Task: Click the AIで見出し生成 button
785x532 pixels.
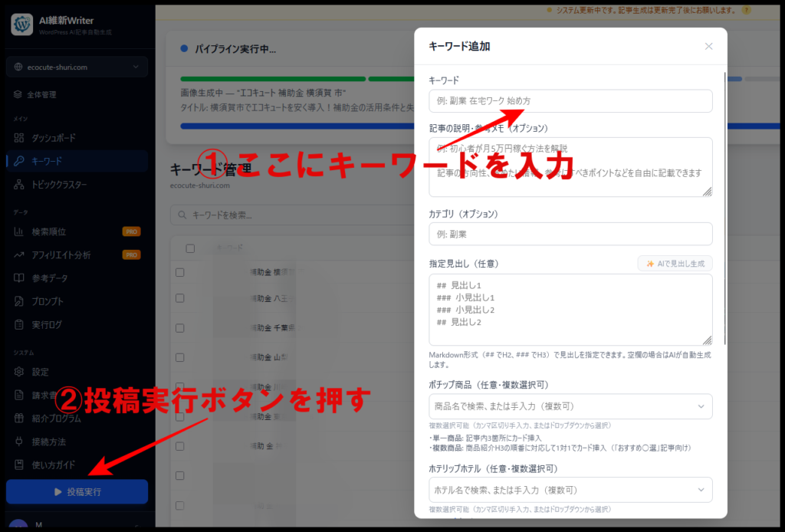Action: pos(675,264)
